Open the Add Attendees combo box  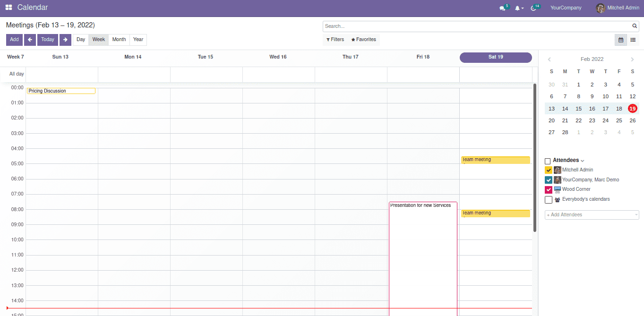(592, 215)
